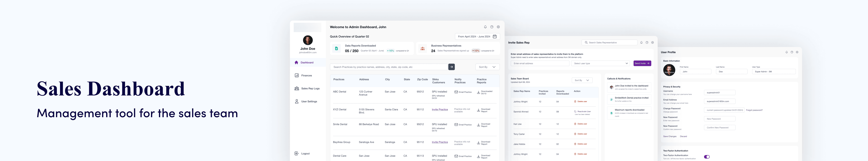Click the search arrow button for practices
Screen dimensions: 868x161
point(452,67)
